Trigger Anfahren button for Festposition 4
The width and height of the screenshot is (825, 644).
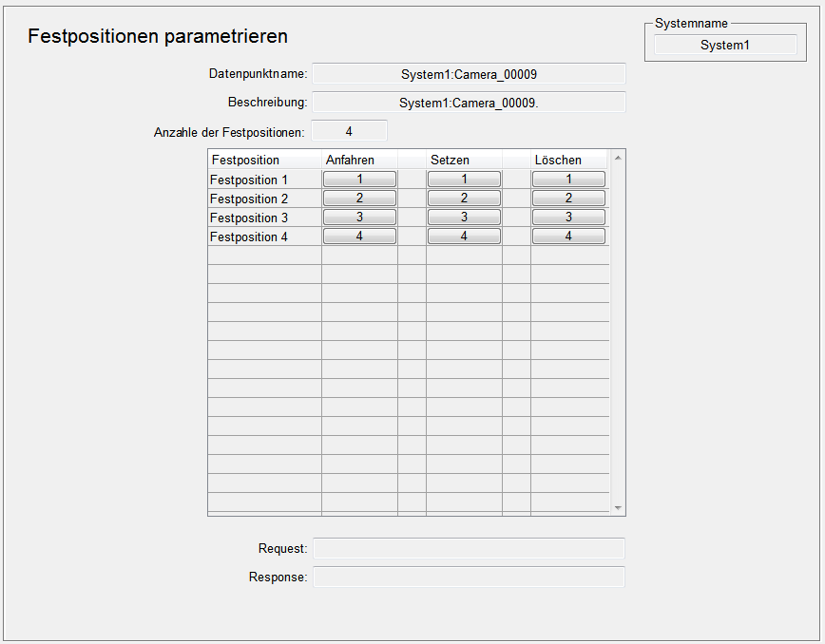coord(359,237)
